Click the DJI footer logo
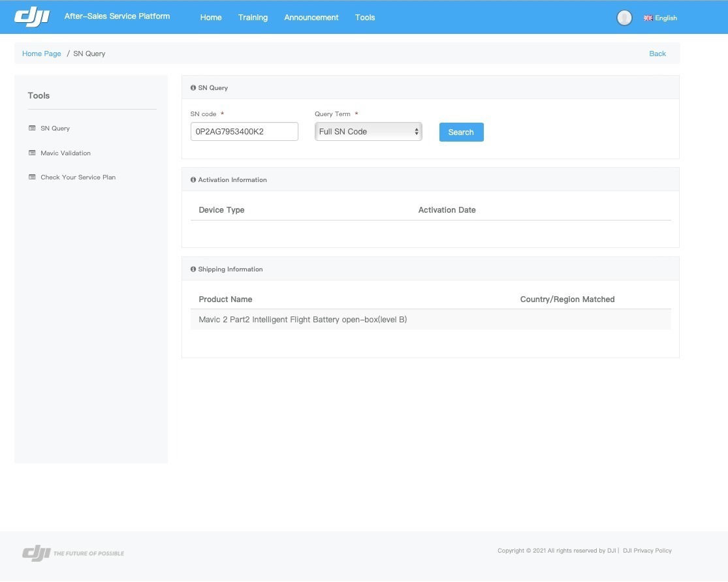 click(x=36, y=553)
